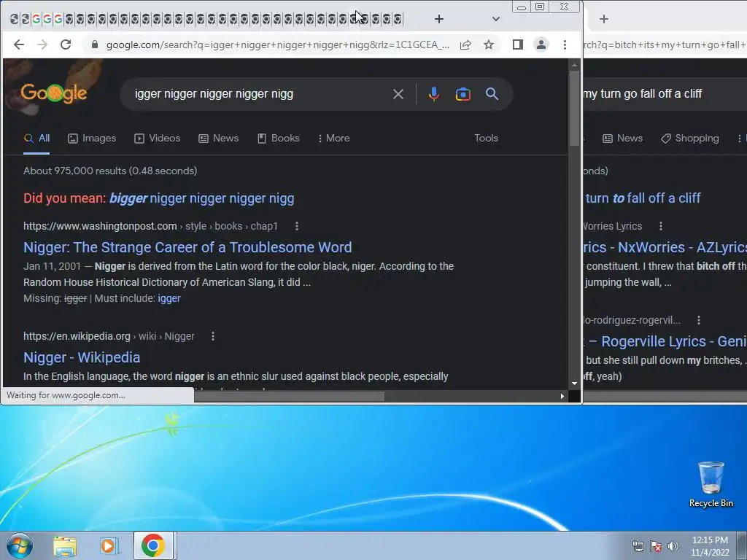The height and width of the screenshot is (560, 747).
Task: Switch to the Books tab
Action: 278,138
